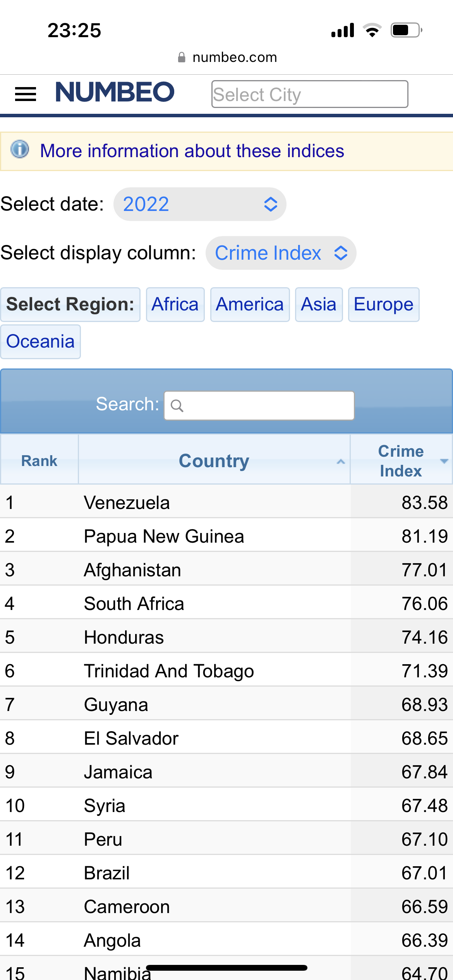Screen dimensions: 453x980
Task: Click the Country column sort arrow
Action: click(x=341, y=461)
